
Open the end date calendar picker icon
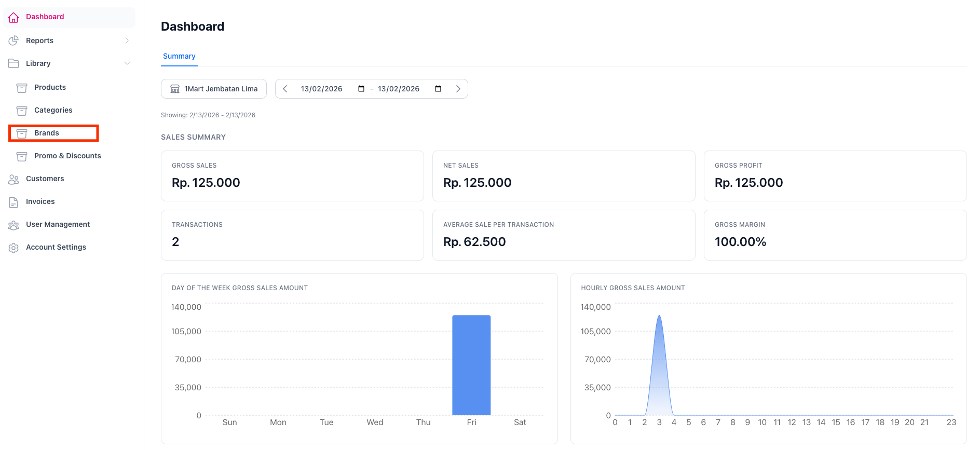click(438, 89)
